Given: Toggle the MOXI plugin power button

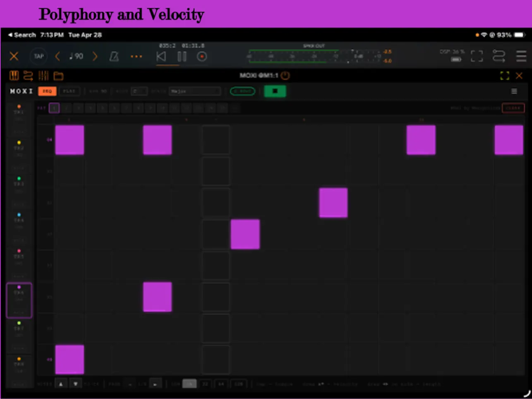Looking at the screenshot, I should click(x=285, y=75).
